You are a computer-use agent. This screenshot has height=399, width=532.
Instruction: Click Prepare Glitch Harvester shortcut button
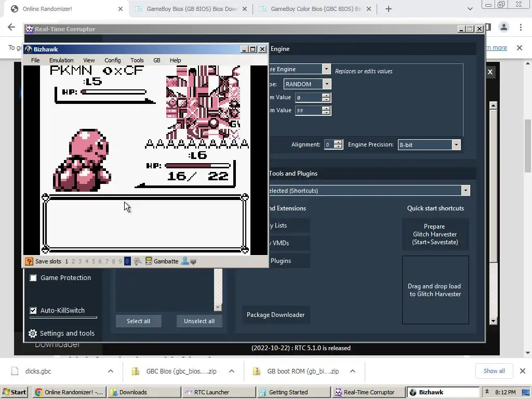point(435,234)
